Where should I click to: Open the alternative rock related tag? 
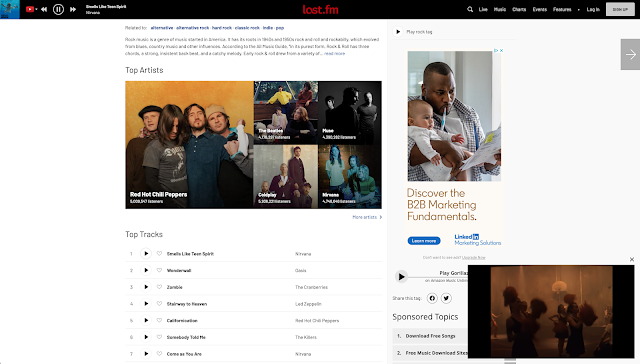tap(193, 28)
